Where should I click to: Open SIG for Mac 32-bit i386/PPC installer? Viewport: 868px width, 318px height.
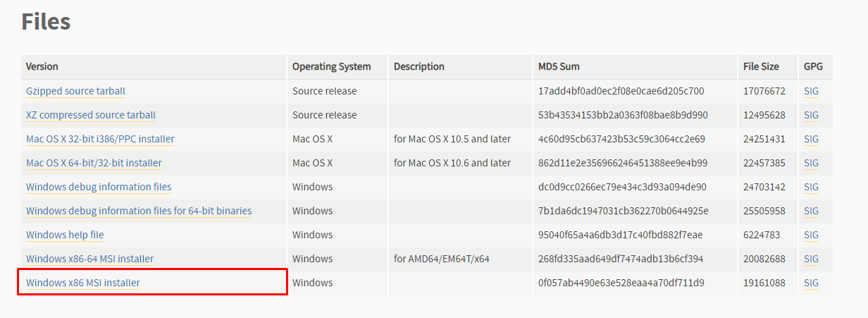[x=811, y=139]
